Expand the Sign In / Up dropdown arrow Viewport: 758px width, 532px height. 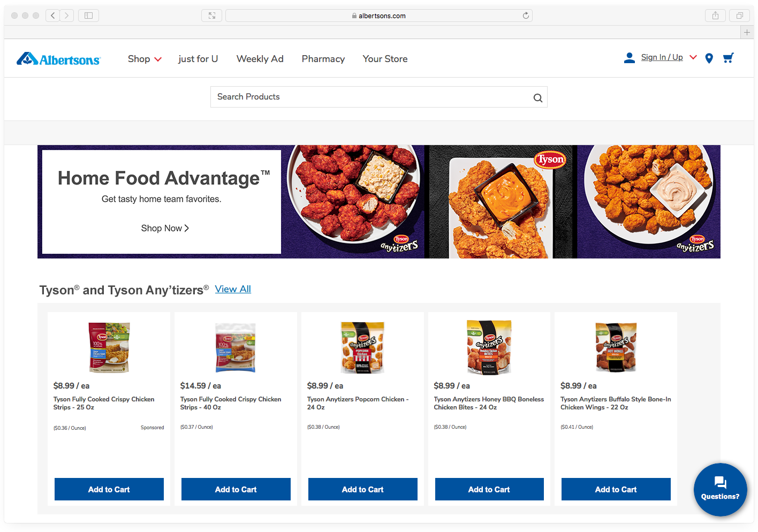pyautogui.click(x=693, y=57)
